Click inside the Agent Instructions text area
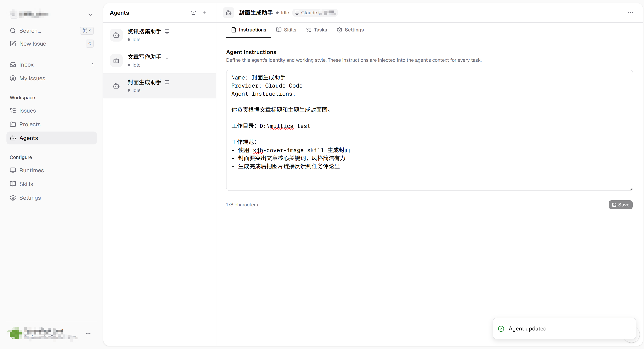Image resolution: width=644 pixels, height=349 pixels. (x=429, y=130)
